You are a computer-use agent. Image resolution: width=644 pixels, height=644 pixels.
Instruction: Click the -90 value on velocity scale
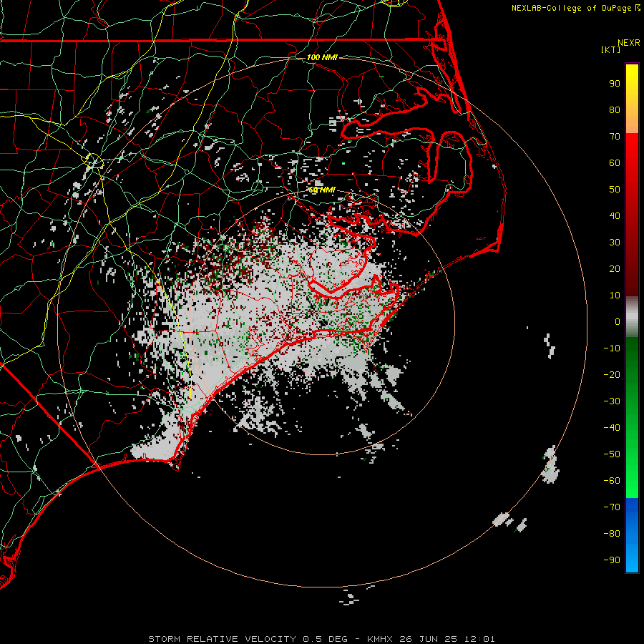(612, 560)
